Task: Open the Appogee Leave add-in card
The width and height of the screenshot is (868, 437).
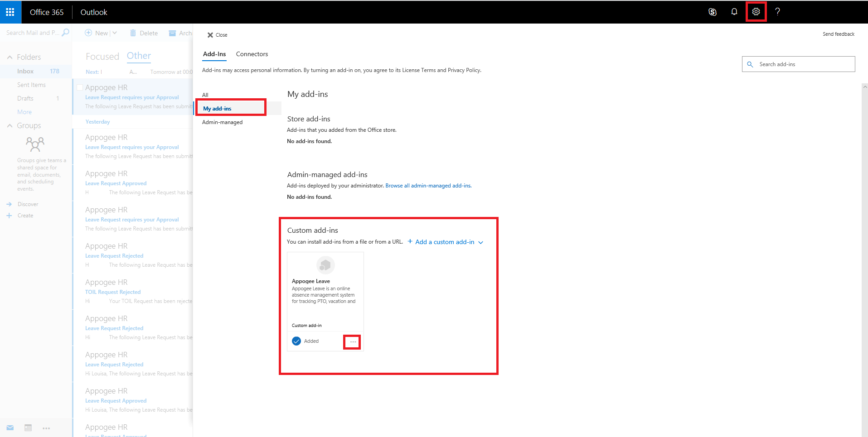Action: [x=325, y=302]
